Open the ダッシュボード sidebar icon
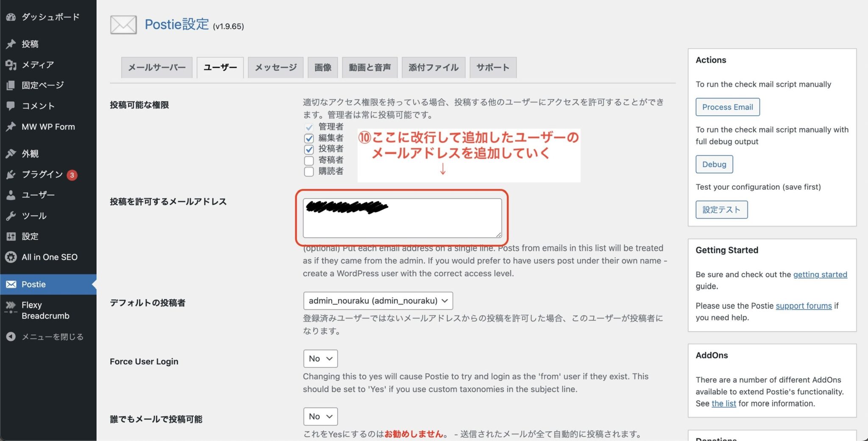This screenshot has height=441, width=868. pyautogui.click(x=11, y=17)
